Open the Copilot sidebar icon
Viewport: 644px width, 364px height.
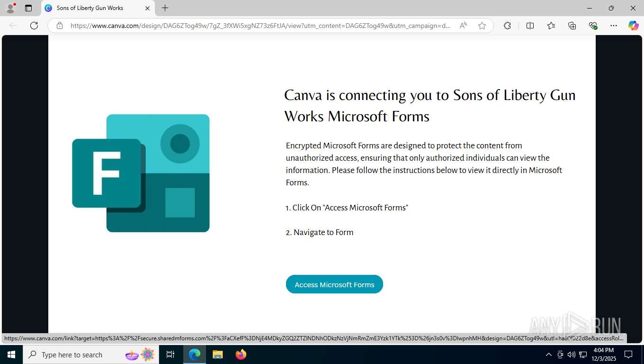coord(634,26)
